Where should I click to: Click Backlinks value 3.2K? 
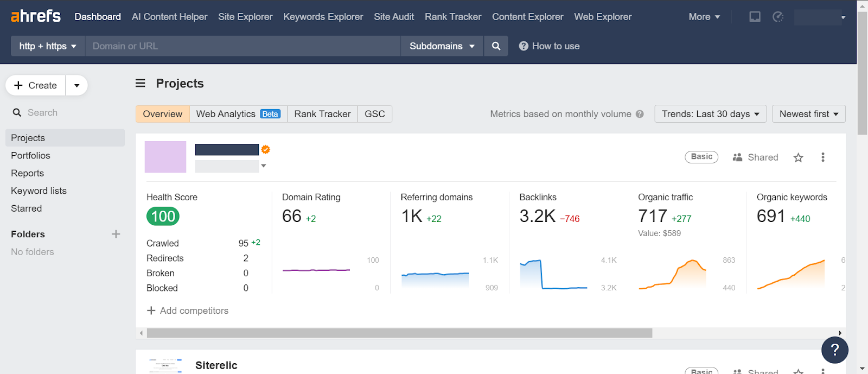click(537, 216)
